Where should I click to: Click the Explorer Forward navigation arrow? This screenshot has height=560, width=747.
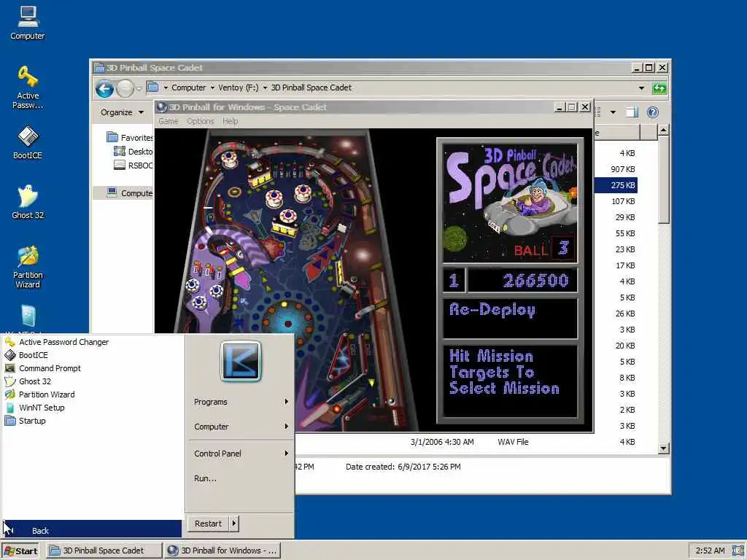point(125,88)
